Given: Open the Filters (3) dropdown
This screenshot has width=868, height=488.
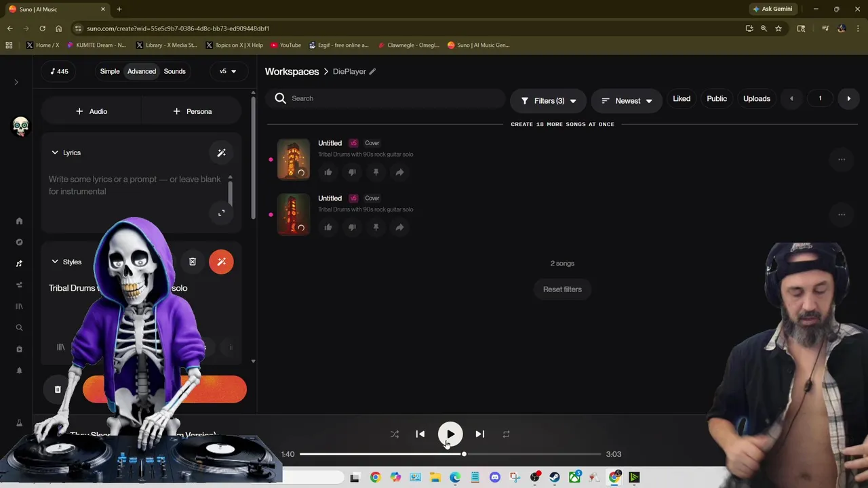Looking at the screenshot, I should tap(548, 101).
